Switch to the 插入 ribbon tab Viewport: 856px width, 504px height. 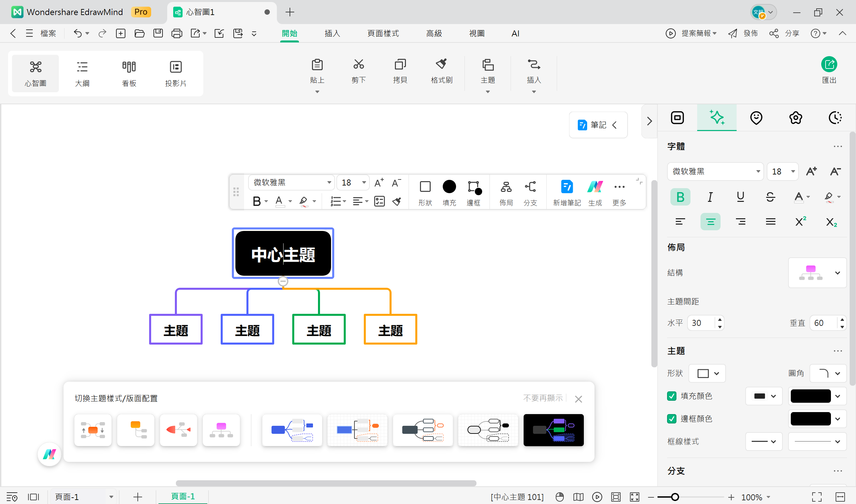(332, 33)
